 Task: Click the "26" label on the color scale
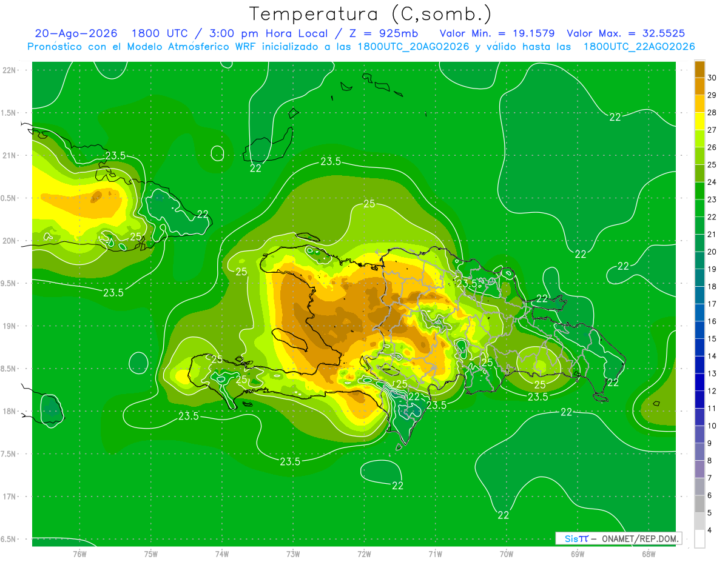712,147
